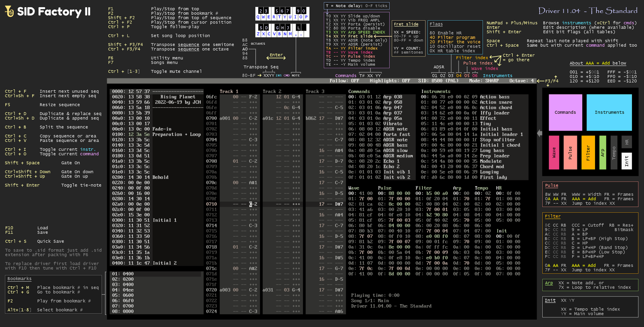Screen dimensions: 644x327
Task: Click the P key on keyboard diagram
Action: click(306, 17)
